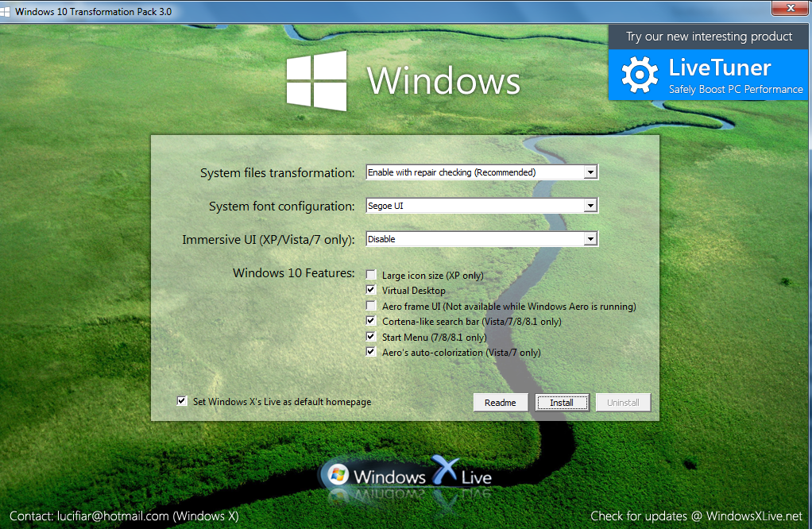Disable the Start Menu feature

coord(370,336)
